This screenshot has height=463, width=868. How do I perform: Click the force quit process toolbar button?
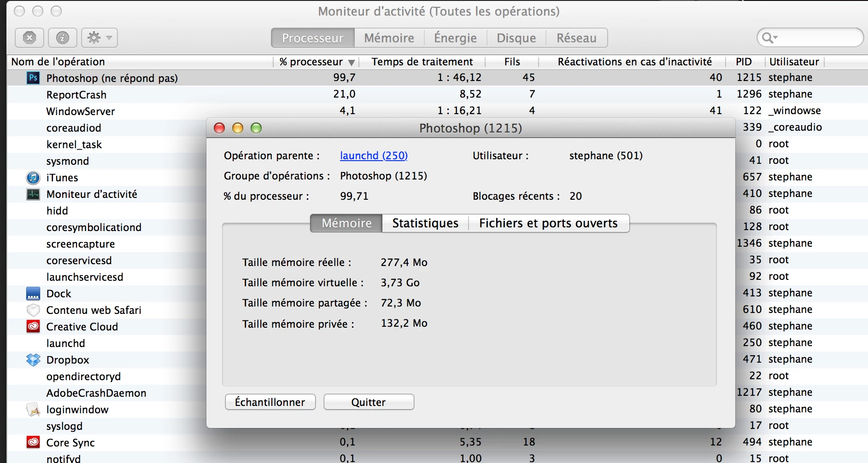(x=29, y=38)
